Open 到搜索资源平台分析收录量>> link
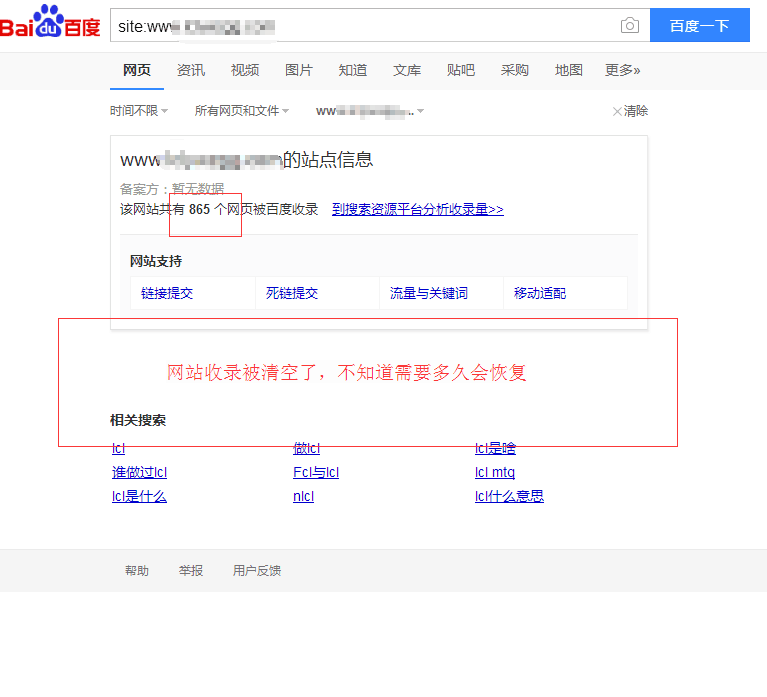The image size is (767, 697). pyautogui.click(x=418, y=209)
